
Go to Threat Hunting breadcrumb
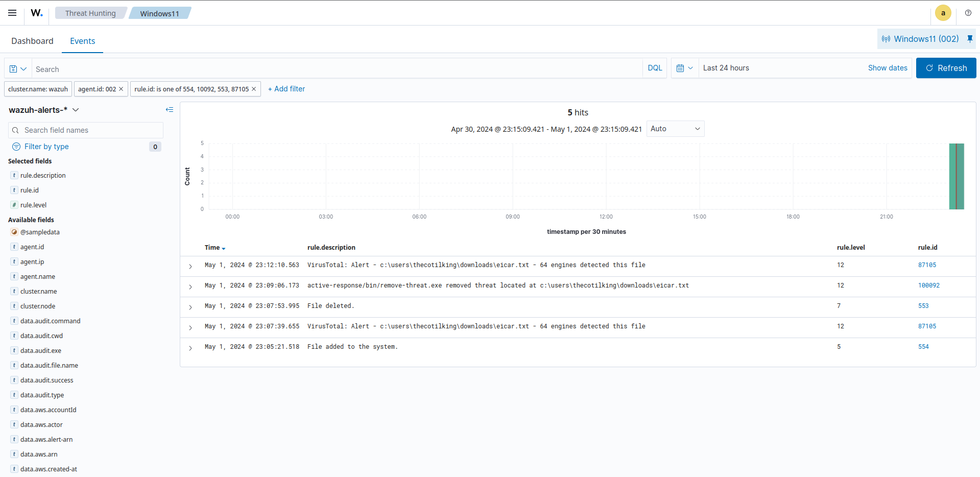pos(90,13)
